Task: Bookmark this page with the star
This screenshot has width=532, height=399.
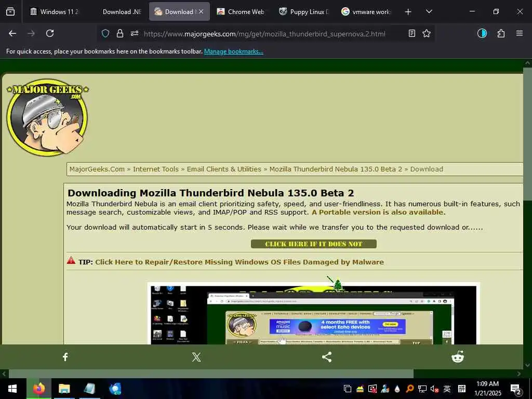Action: 427,33
